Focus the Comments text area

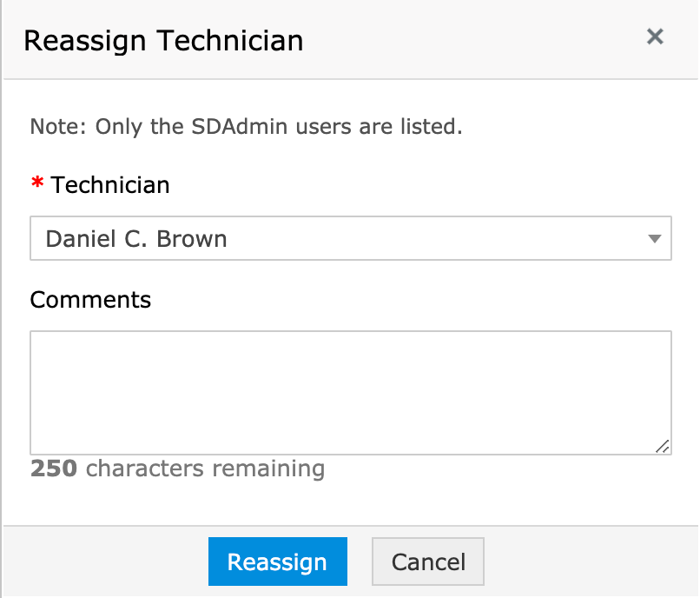tap(350, 392)
